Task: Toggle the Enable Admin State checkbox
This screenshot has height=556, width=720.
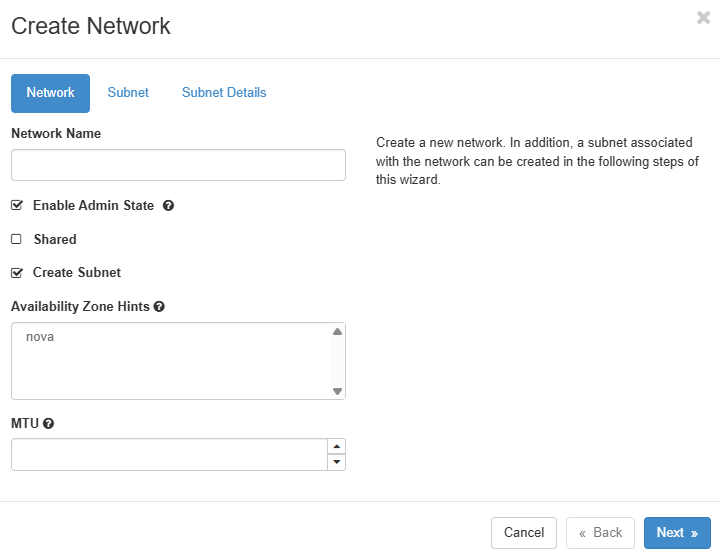Action: pos(17,206)
